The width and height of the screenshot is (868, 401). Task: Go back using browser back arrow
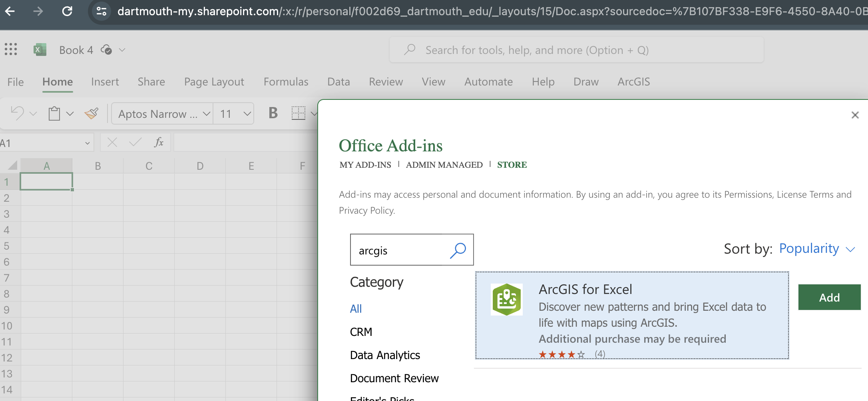(10, 11)
